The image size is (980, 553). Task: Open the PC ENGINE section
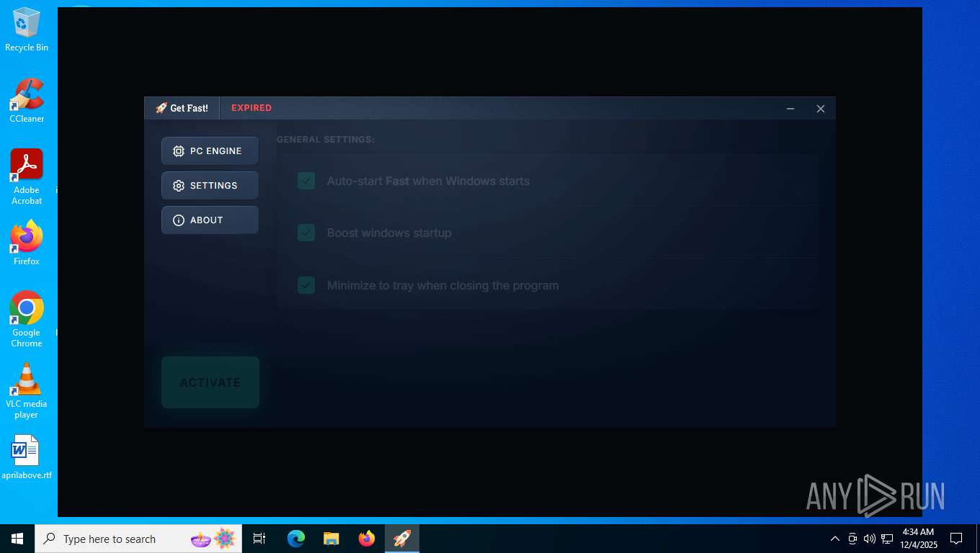[x=210, y=151]
